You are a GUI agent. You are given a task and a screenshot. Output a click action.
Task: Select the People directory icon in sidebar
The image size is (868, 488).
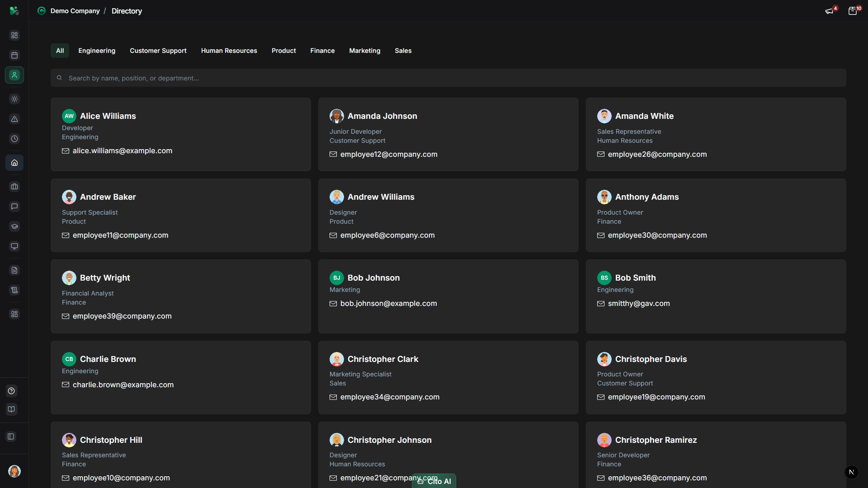[14, 75]
